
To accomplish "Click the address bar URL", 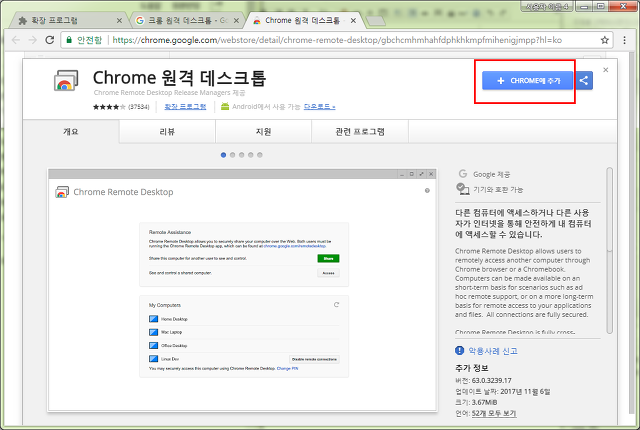I will tap(337, 40).
